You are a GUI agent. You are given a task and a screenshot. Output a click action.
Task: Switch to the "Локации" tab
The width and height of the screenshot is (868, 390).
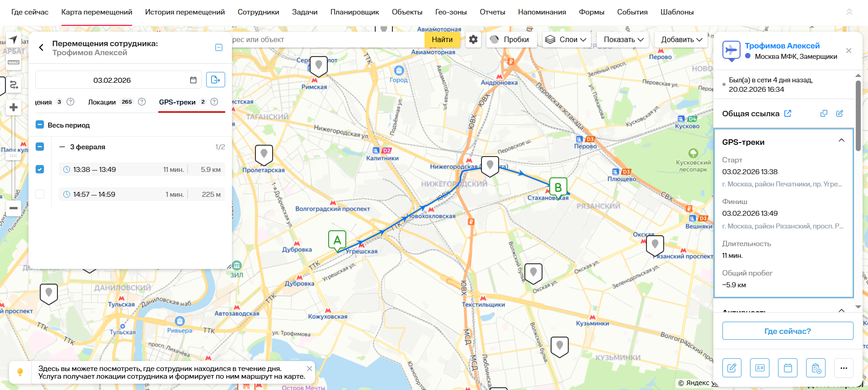[102, 102]
